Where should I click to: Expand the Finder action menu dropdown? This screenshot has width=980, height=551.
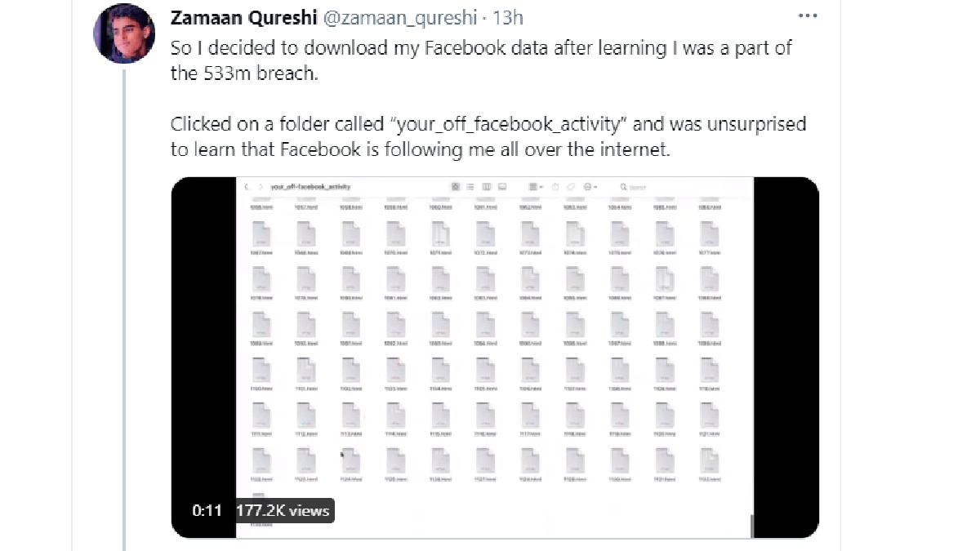pos(590,187)
